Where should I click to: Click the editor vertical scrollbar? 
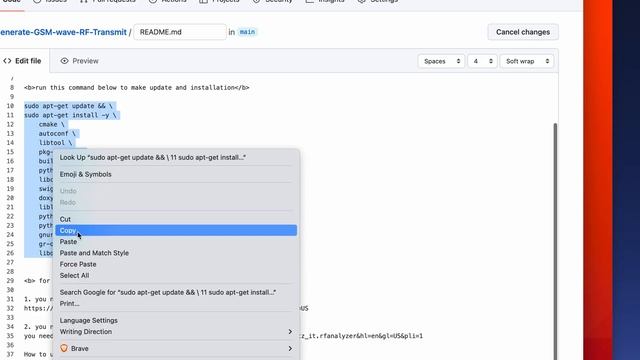point(555,241)
